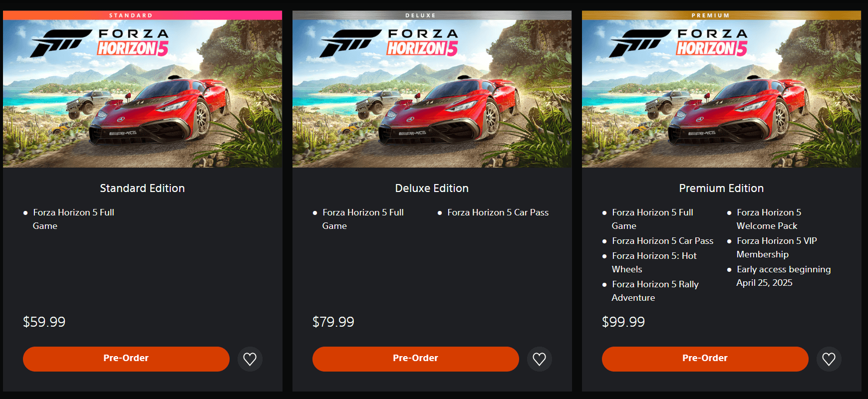Pre-Order the Deluxe Edition
This screenshot has height=399, width=868.
415,359
